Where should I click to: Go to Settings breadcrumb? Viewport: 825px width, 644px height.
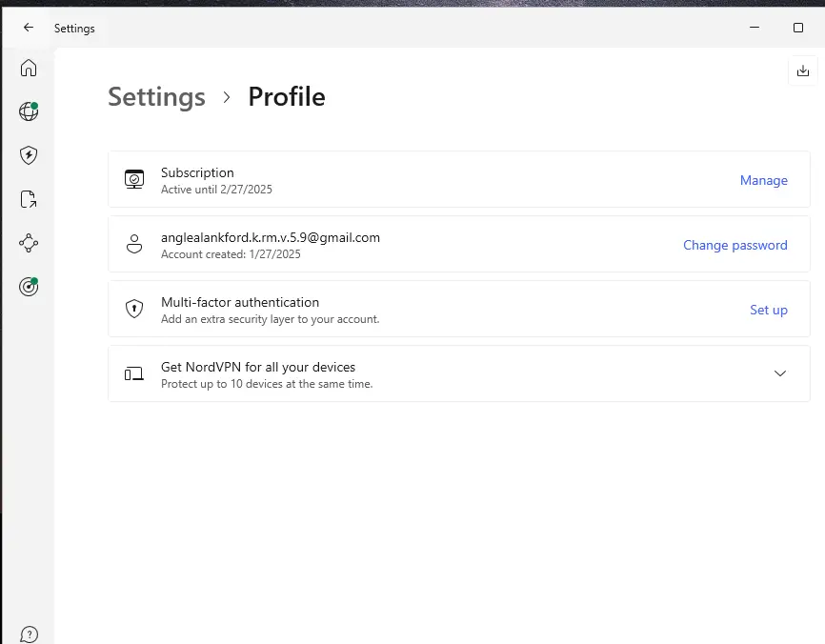157,97
